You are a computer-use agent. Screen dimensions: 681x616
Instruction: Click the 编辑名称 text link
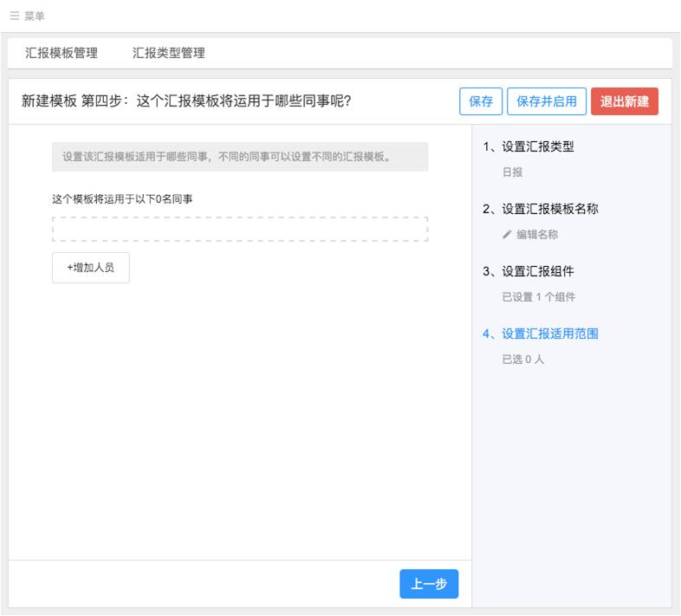click(x=537, y=234)
